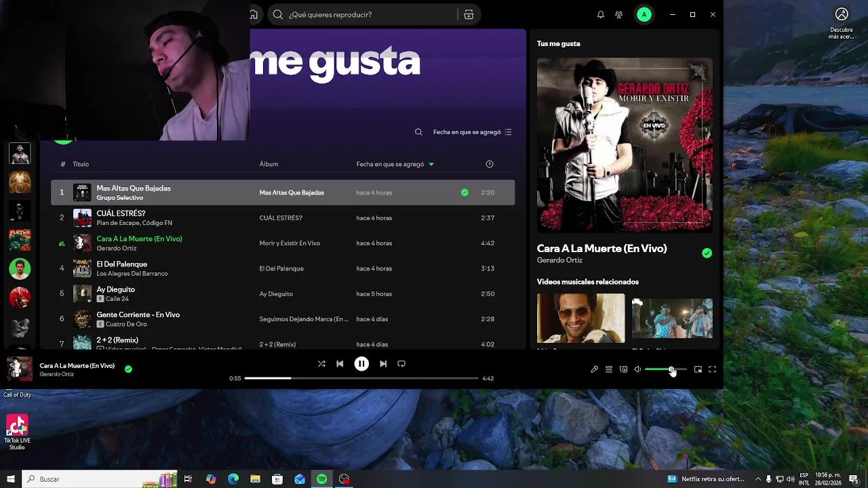868x488 pixels.
Task: Search within liked songs list
Action: click(x=418, y=132)
